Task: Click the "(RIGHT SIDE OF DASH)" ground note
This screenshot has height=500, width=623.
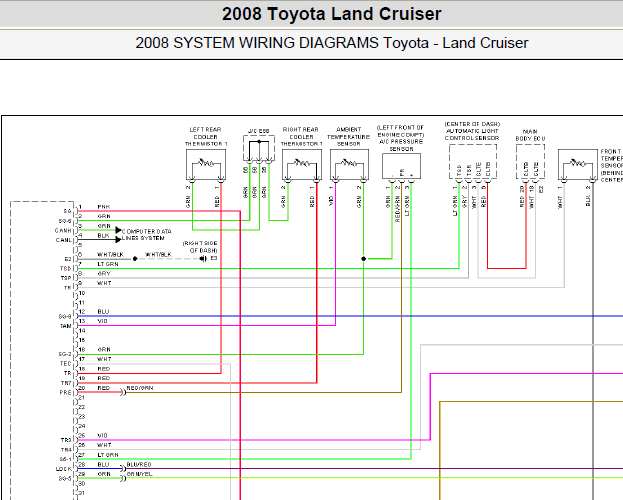Action: [200, 247]
